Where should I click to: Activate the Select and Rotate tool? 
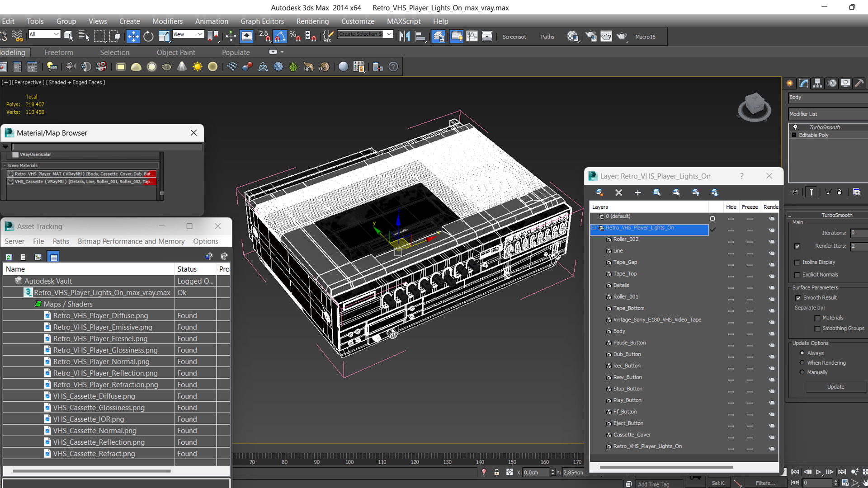pyautogui.click(x=148, y=37)
